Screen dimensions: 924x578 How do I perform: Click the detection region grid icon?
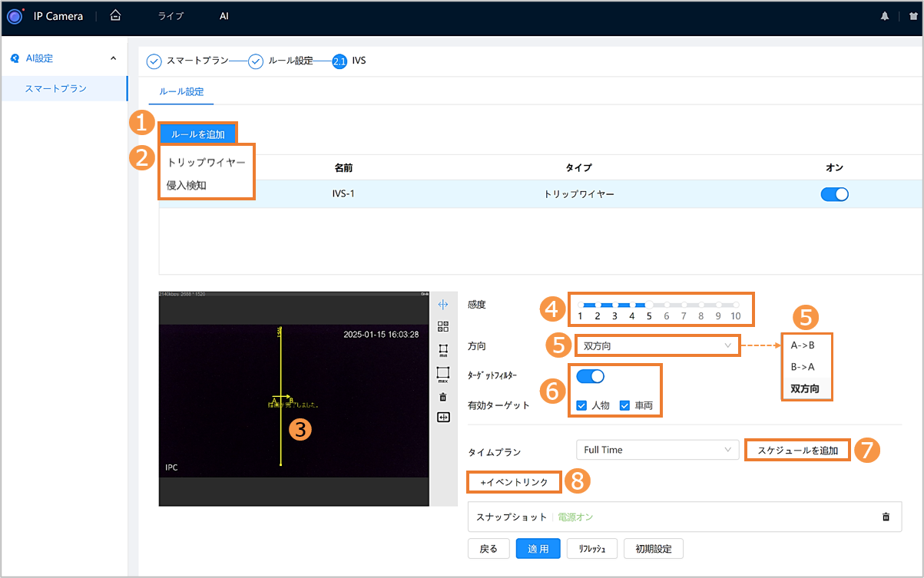[442, 327]
